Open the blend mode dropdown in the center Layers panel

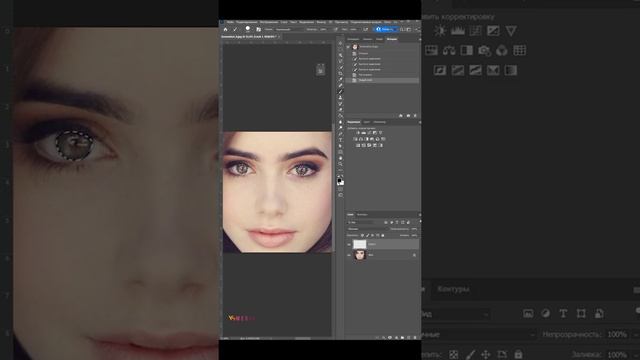click(x=368, y=229)
